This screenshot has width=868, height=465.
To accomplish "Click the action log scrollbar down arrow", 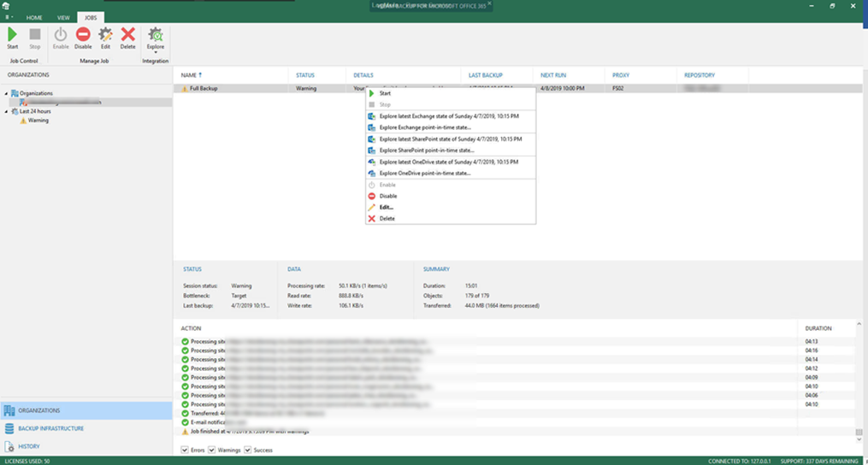I will [x=859, y=439].
